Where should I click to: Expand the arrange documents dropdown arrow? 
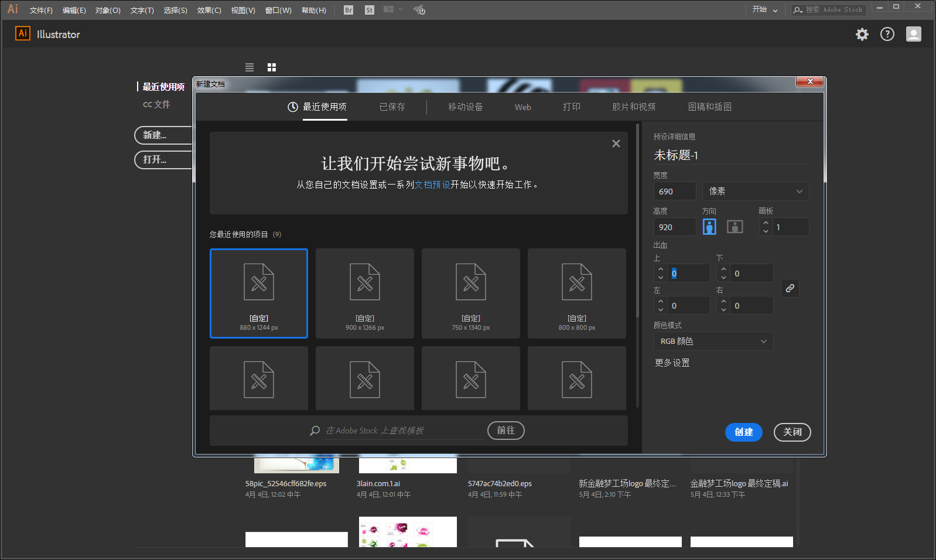401,9
